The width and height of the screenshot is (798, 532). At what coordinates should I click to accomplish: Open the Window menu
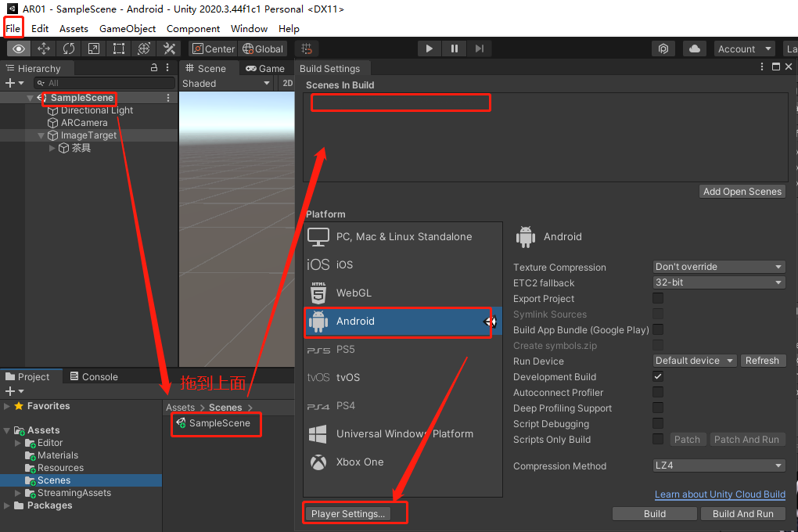(x=249, y=28)
